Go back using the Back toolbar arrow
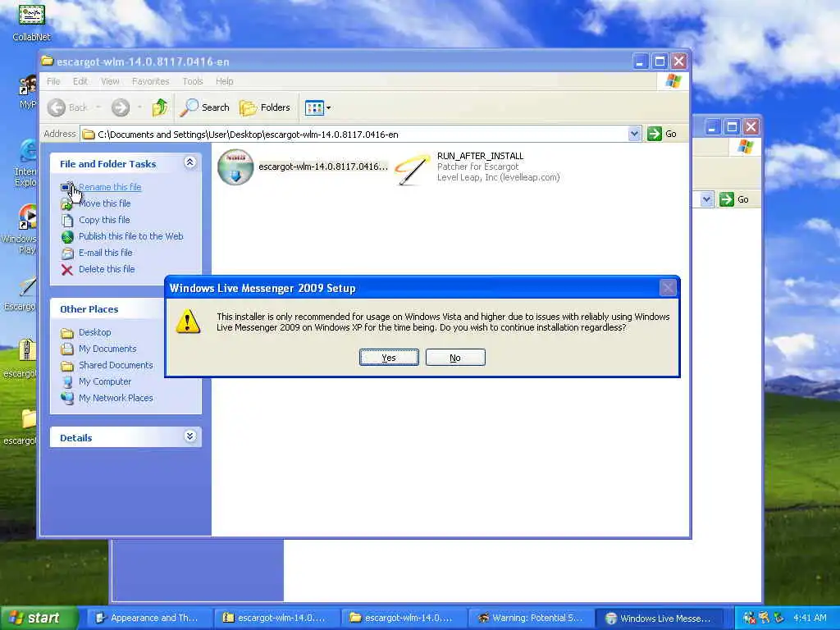This screenshot has height=630, width=840. point(57,107)
